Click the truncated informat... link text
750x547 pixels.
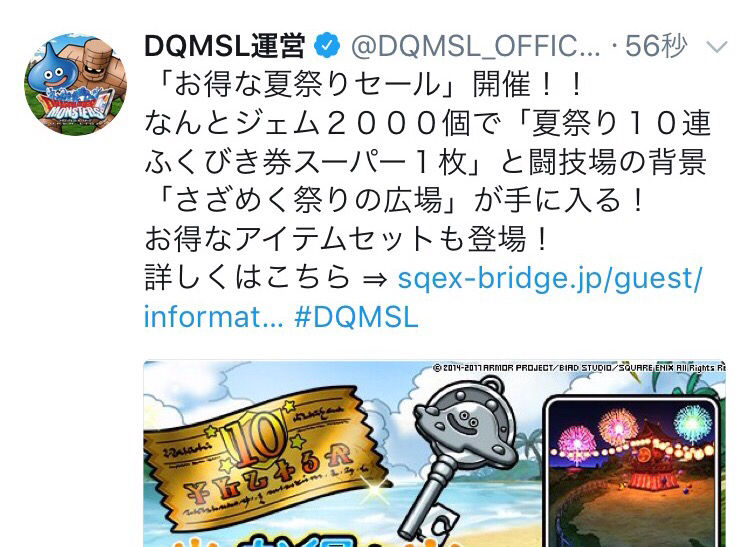213,317
